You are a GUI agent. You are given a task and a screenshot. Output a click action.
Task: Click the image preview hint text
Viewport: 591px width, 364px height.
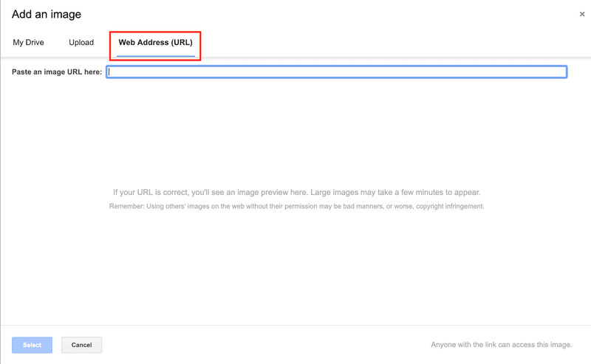(297, 192)
